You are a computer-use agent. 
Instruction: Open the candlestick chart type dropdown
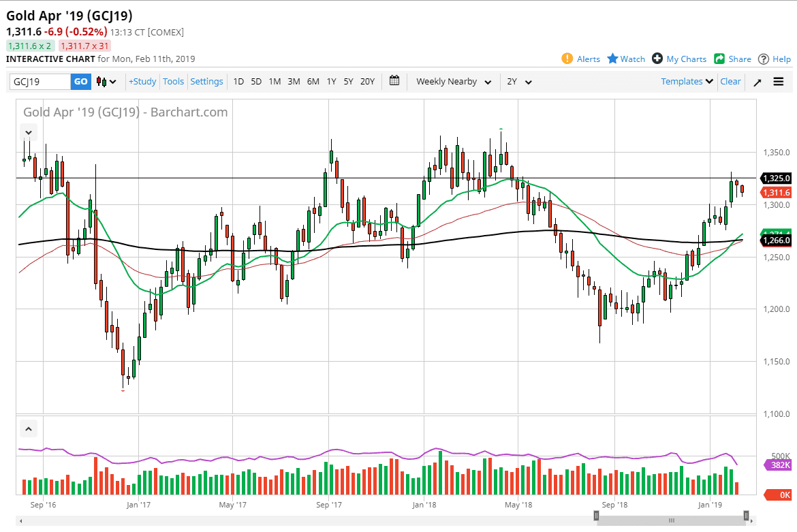[x=106, y=82]
